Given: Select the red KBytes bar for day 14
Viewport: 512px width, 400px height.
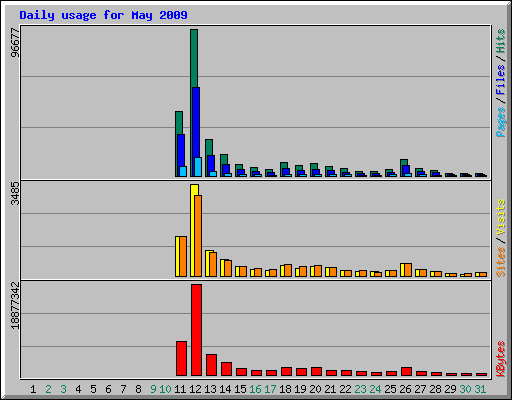Looking at the screenshot, I should coord(226,369).
